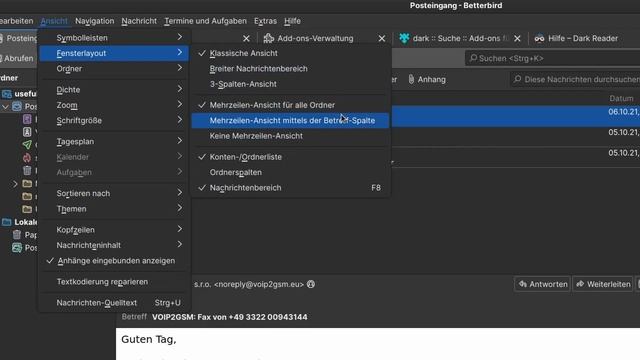Open the Termine und Aufgaben menu
The image size is (640, 360).
tap(205, 21)
